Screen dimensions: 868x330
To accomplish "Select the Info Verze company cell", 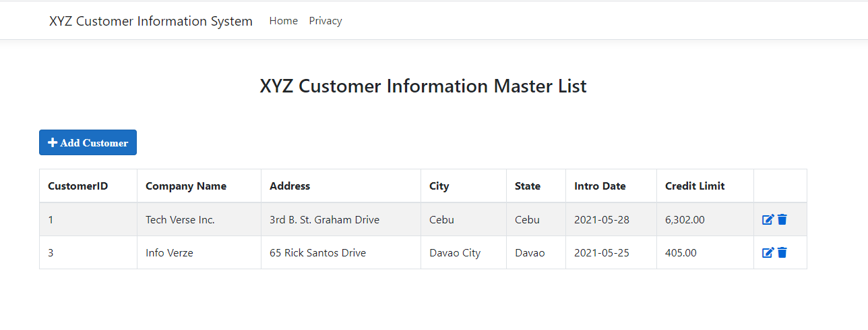I will [x=169, y=253].
